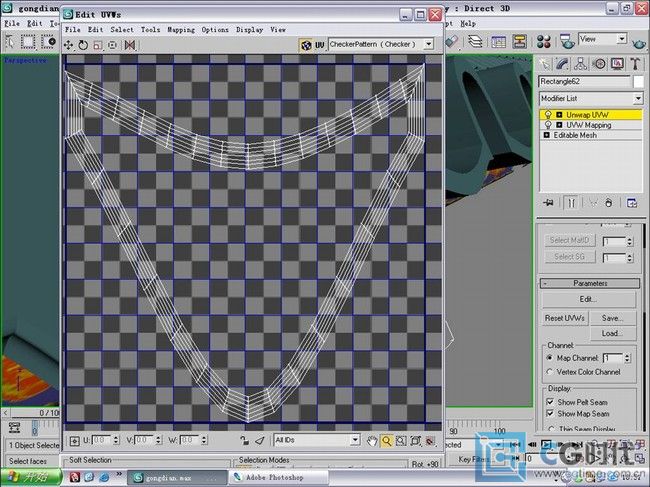Collapse the Parameters rollout
The image size is (650, 487).
click(x=591, y=283)
